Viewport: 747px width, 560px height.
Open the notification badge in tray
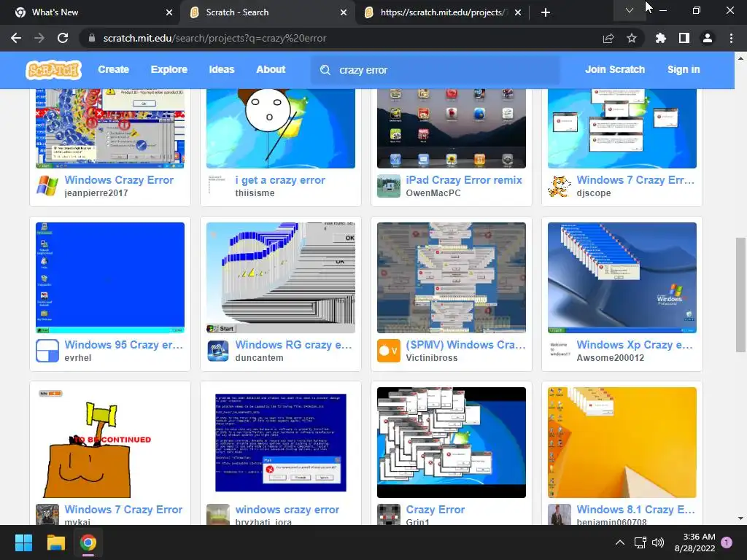(727, 542)
